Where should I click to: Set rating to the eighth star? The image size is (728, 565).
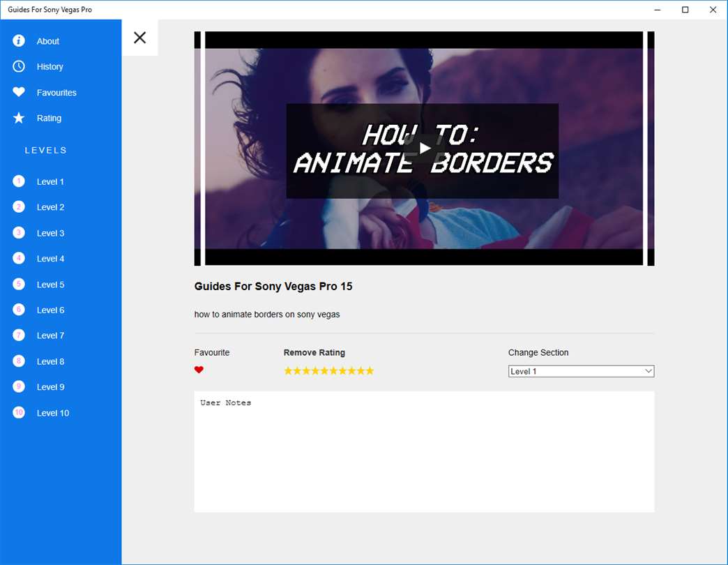tap(351, 370)
